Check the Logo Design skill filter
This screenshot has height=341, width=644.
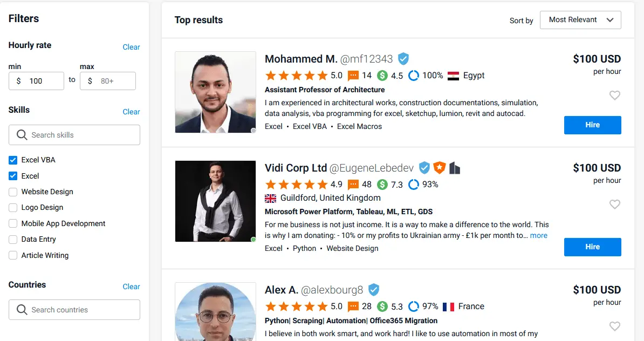13,208
